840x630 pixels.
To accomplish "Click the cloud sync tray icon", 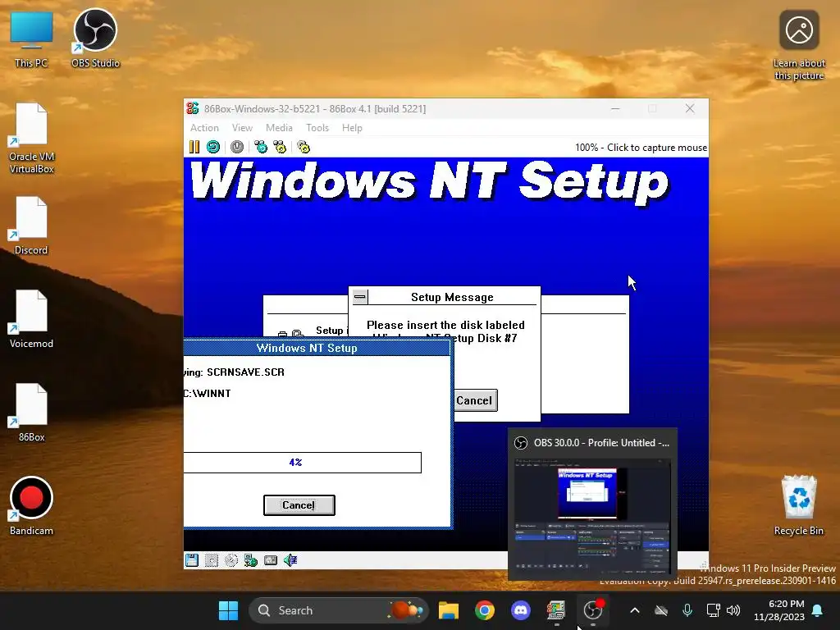I will point(661,610).
